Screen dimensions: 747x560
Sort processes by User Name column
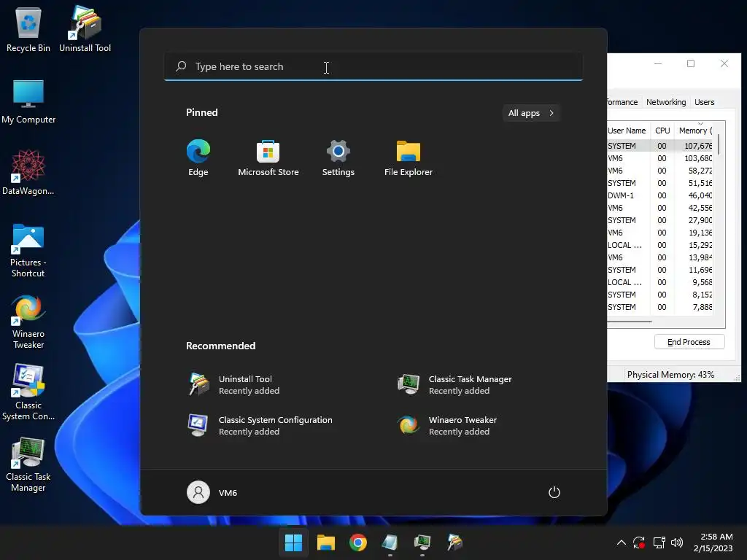click(x=628, y=131)
